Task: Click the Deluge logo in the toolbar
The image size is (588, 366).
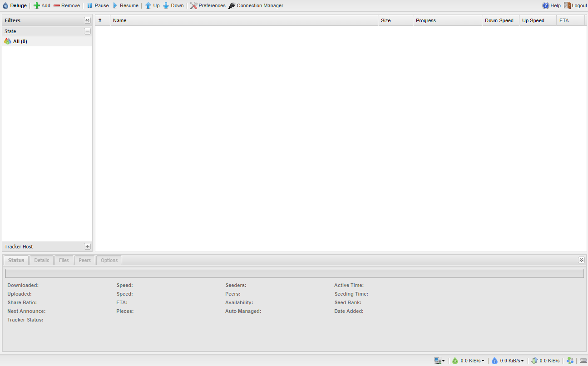Action: pos(15,5)
